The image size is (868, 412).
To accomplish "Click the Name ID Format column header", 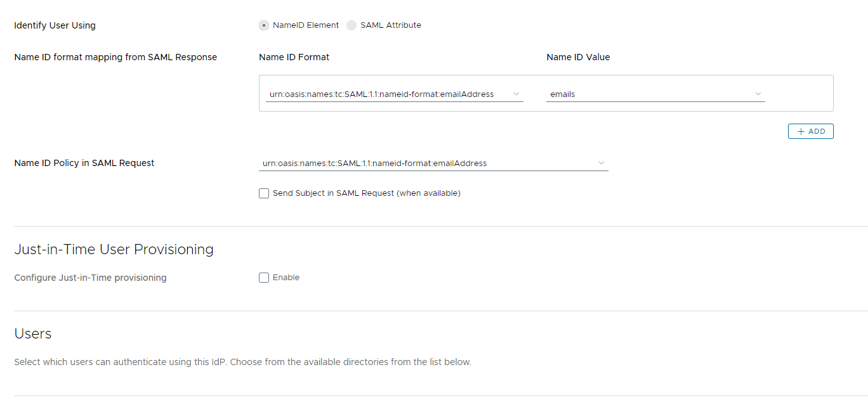I will pyautogui.click(x=294, y=57).
